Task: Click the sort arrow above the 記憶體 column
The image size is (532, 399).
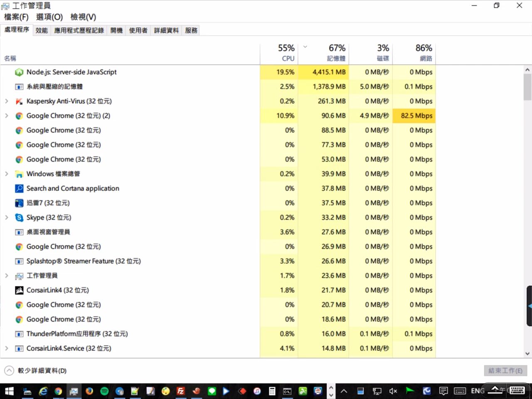Action: 305,47
